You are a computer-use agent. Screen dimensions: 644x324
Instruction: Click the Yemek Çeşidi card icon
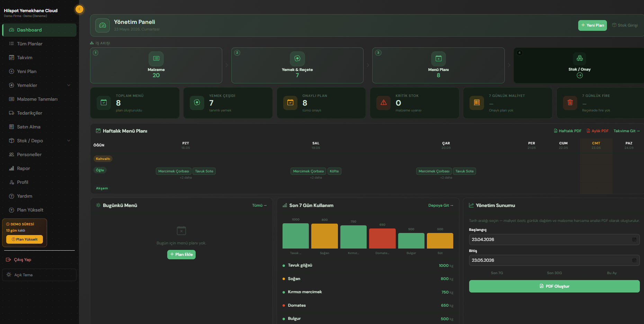[x=197, y=103]
